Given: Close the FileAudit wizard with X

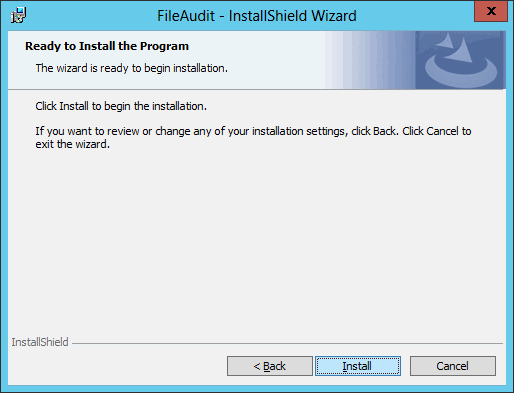Looking at the screenshot, I should click(x=491, y=11).
